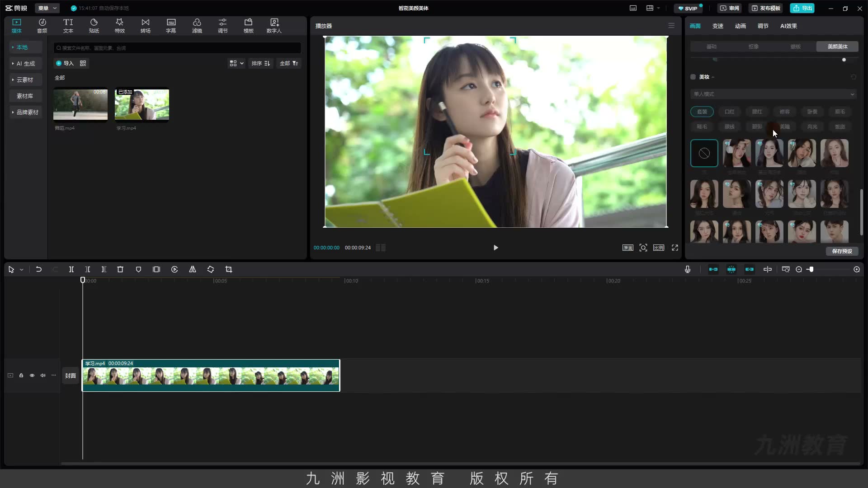This screenshot has width=868, height=488.
Task: Click the mirror flip icon
Action: 193,269
